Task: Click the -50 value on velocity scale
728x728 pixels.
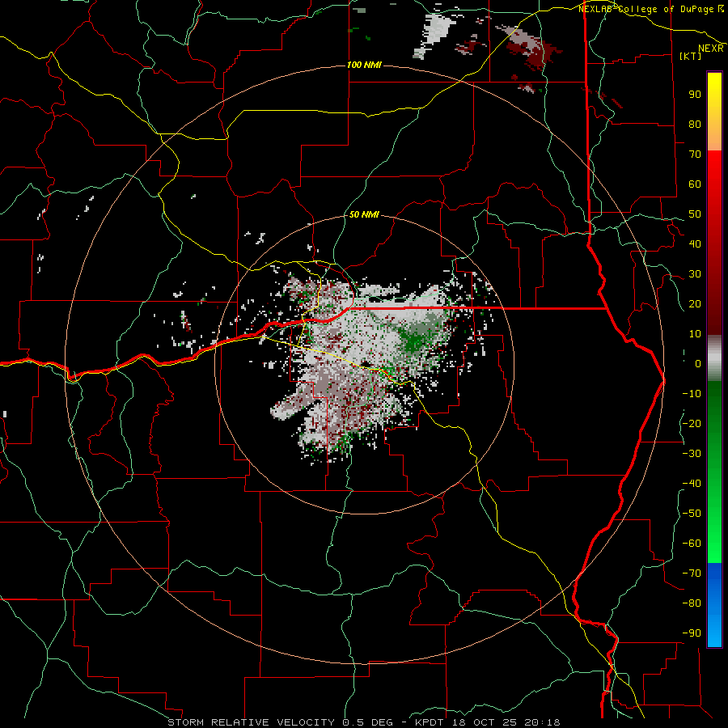Action: pos(692,514)
